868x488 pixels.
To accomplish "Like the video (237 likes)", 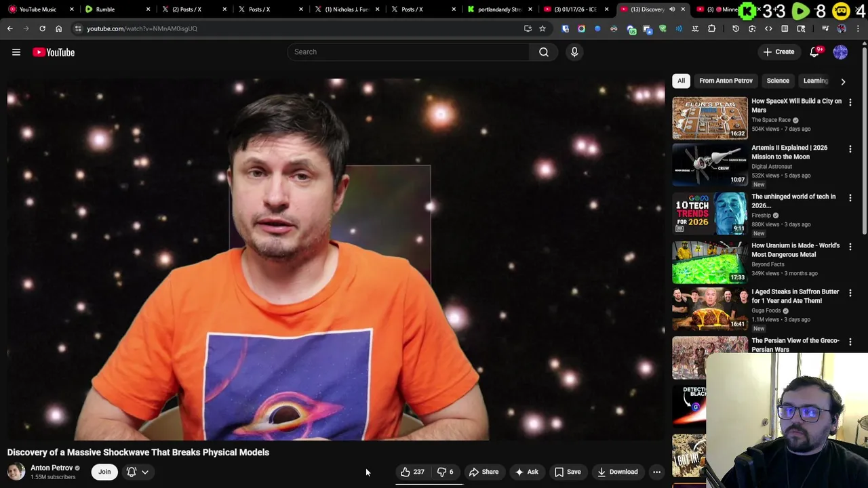I will point(412,472).
